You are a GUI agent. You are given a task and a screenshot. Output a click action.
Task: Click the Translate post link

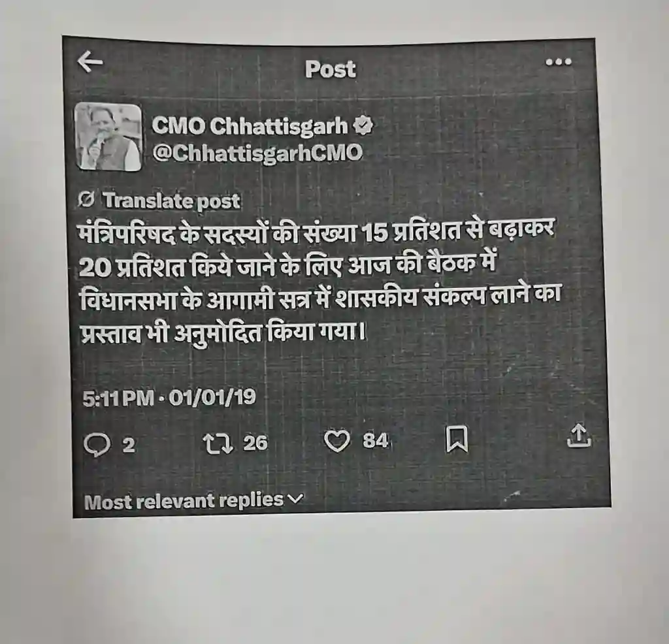pyautogui.click(x=172, y=201)
